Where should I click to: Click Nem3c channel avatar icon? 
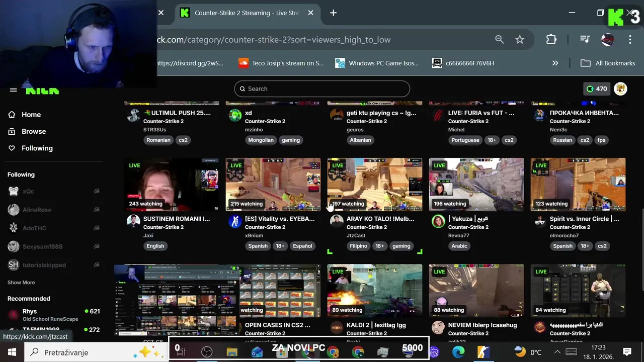[x=540, y=115]
